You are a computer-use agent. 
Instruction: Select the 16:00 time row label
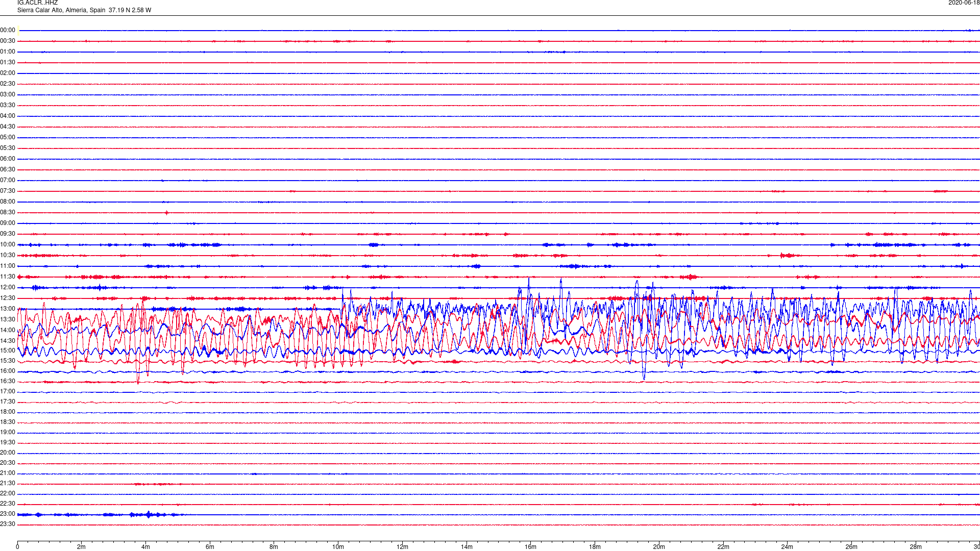8,371
